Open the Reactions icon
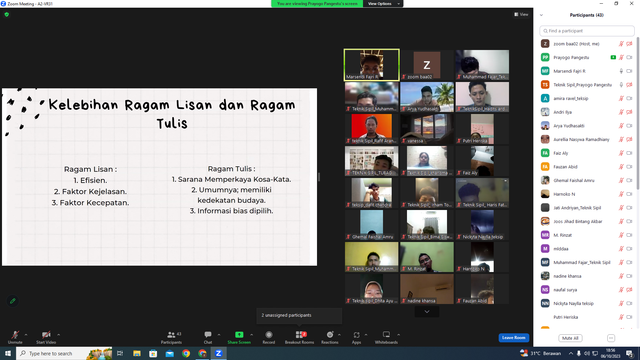This screenshot has height=360, width=640. (330, 335)
